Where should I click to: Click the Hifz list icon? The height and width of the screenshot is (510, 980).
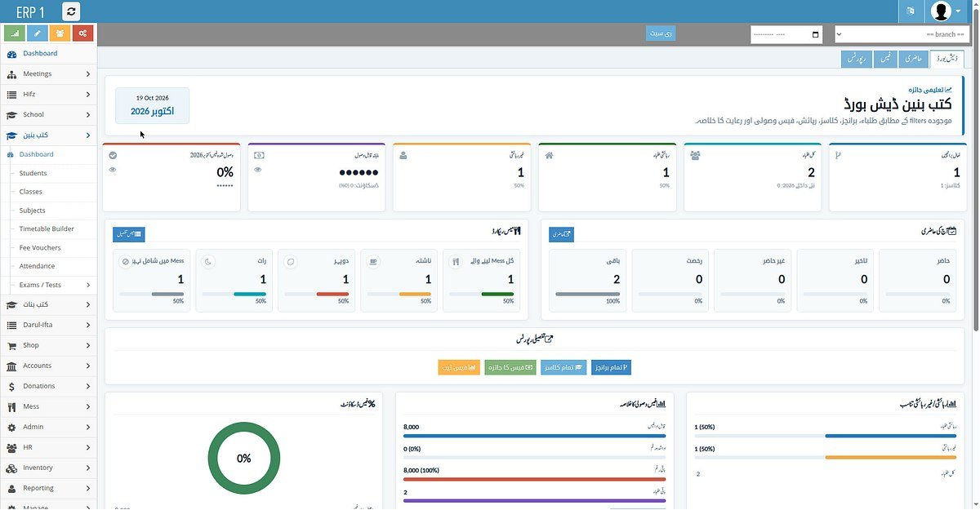tap(11, 95)
